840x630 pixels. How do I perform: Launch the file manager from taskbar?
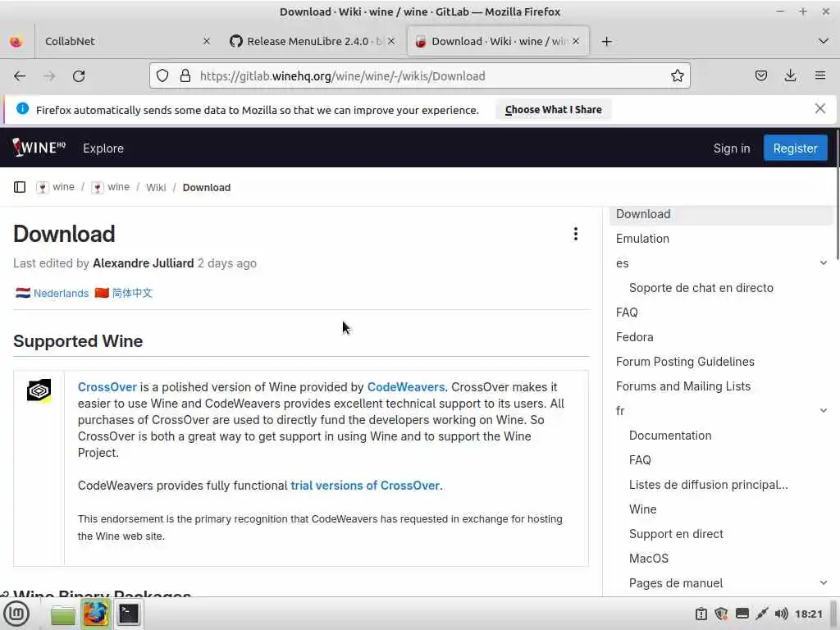click(62, 614)
